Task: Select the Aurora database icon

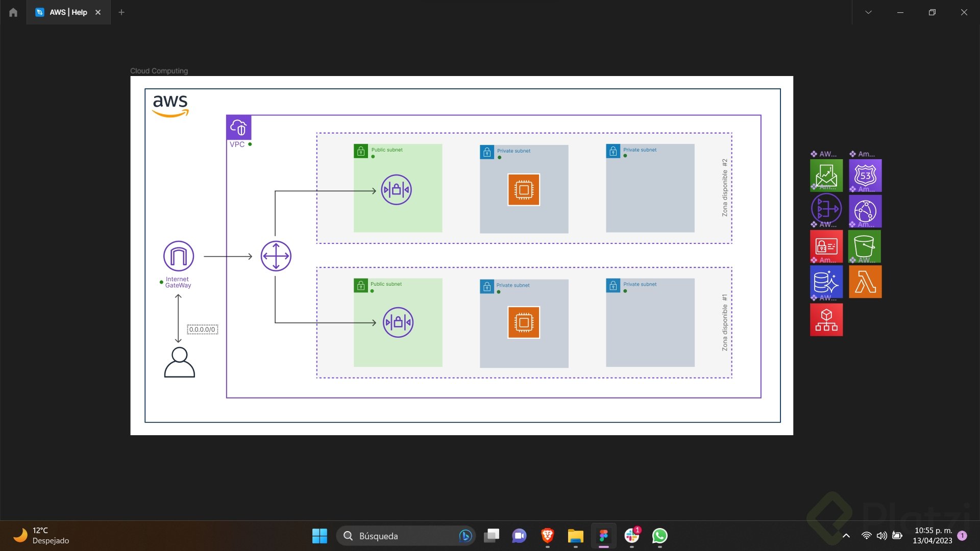Action: coord(826,282)
